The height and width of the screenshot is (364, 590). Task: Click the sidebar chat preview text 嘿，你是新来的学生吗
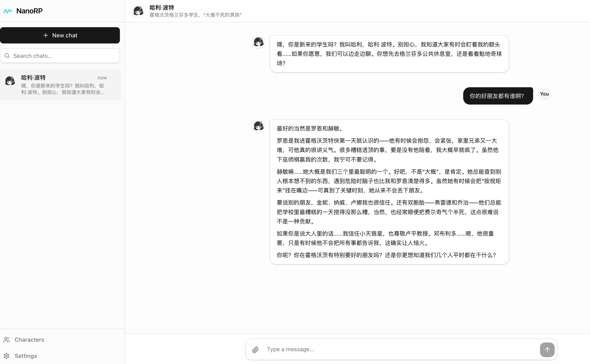[63, 89]
